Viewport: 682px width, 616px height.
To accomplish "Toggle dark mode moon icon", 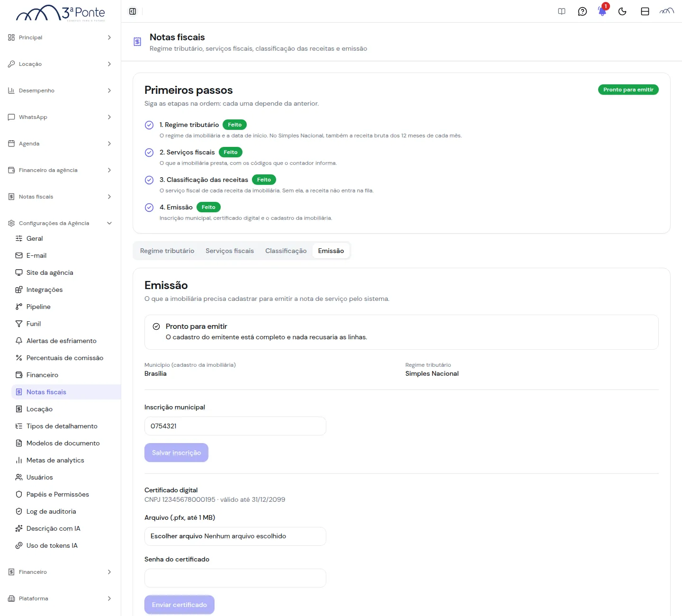I will point(622,11).
